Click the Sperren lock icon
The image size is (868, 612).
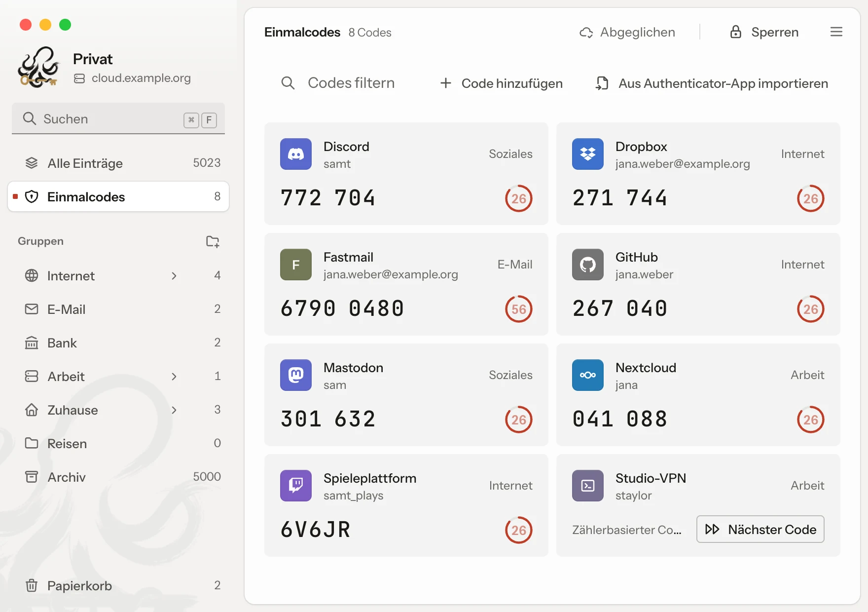tap(735, 32)
